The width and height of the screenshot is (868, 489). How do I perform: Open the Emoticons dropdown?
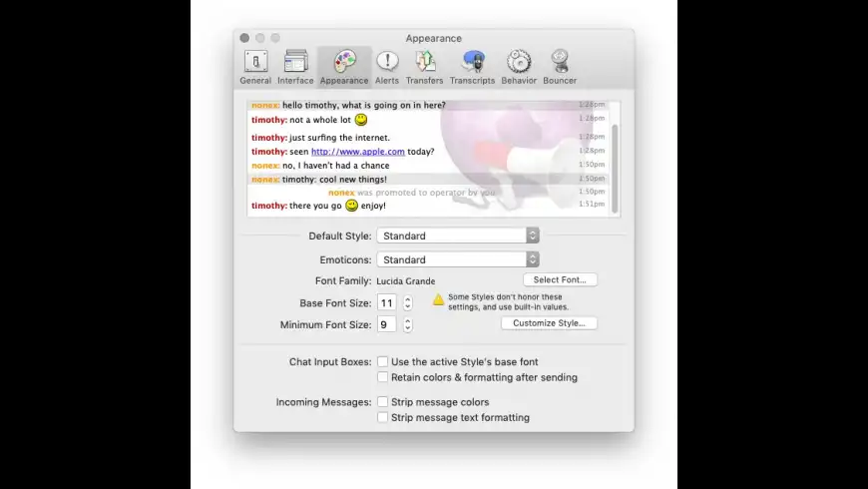[458, 259]
